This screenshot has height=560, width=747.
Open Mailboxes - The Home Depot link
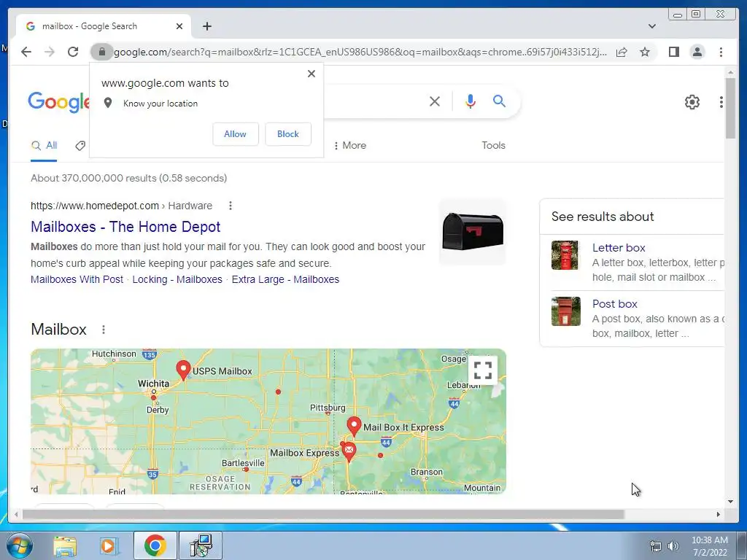click(x=125, y=227)
